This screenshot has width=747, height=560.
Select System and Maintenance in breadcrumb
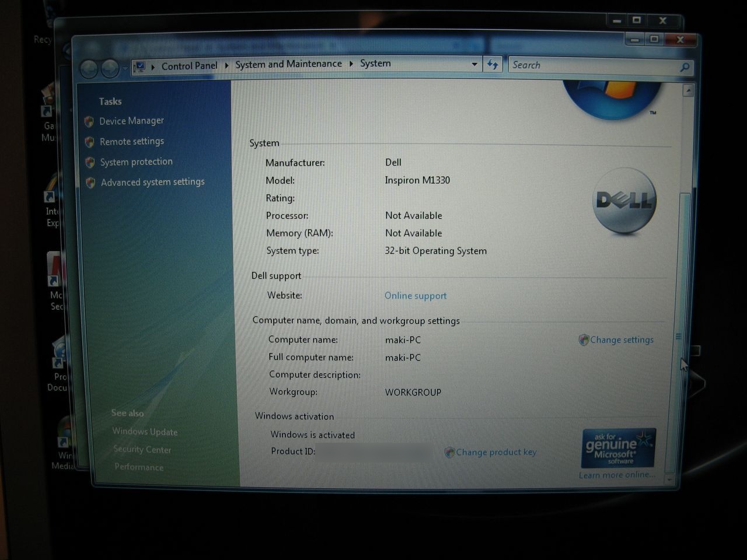coord(288,64)
